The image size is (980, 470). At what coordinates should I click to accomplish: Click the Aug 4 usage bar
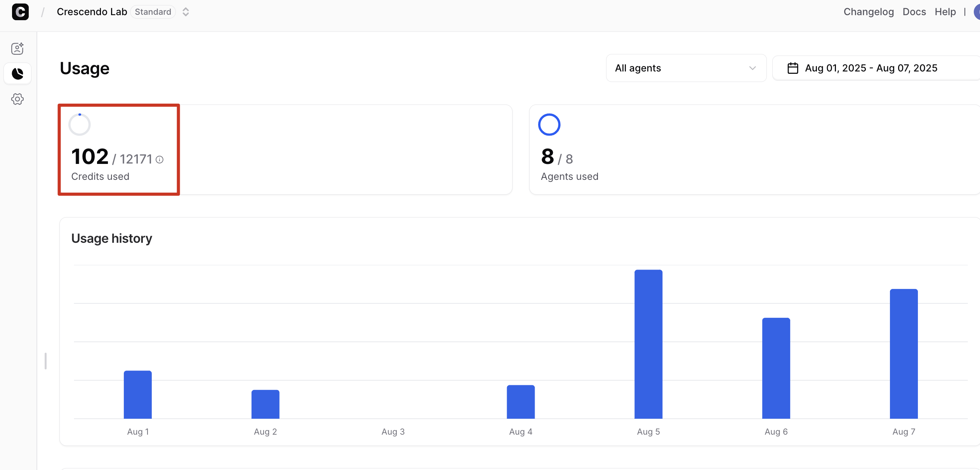pyautogui.click(x=521, y=402)
